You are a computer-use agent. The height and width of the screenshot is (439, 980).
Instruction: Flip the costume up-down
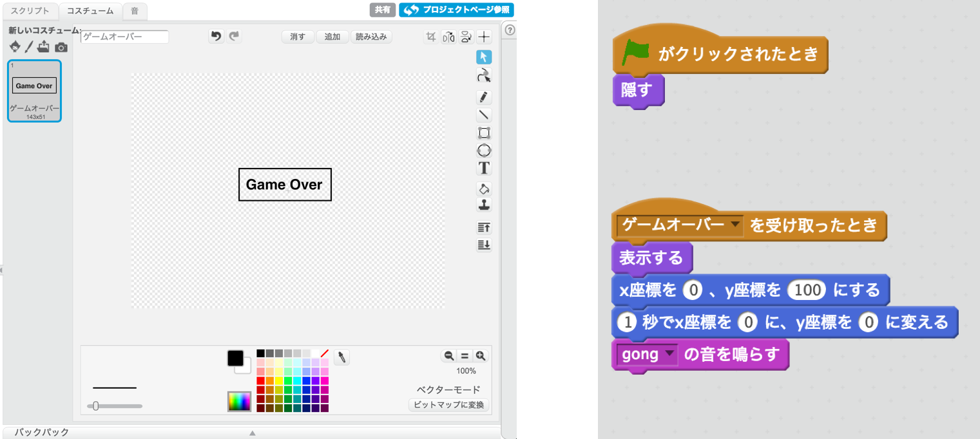coord(466,37)
